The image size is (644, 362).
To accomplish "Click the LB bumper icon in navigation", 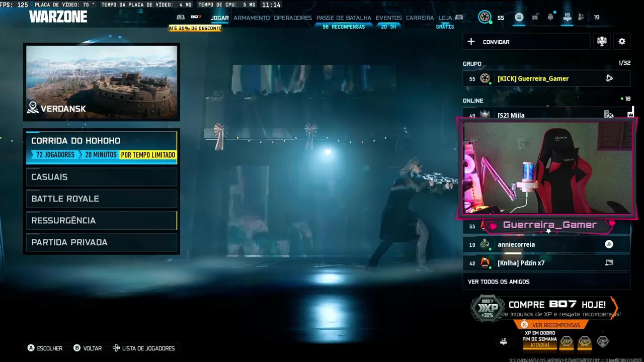I will [x=181, y=17].
